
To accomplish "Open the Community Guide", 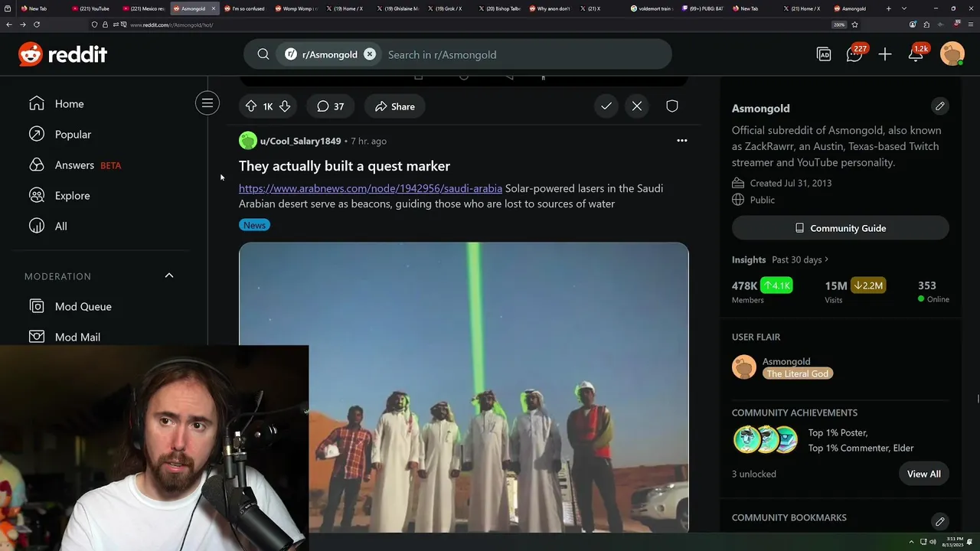I will (x=841, y=228).
